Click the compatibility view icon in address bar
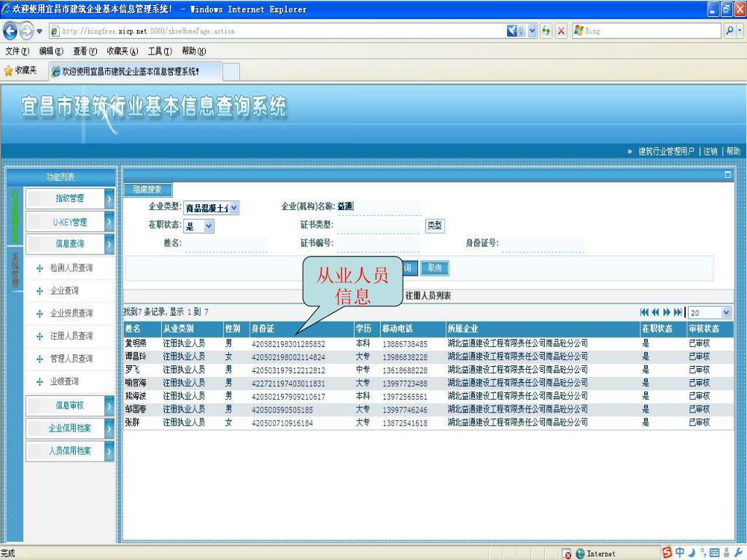 516,31
